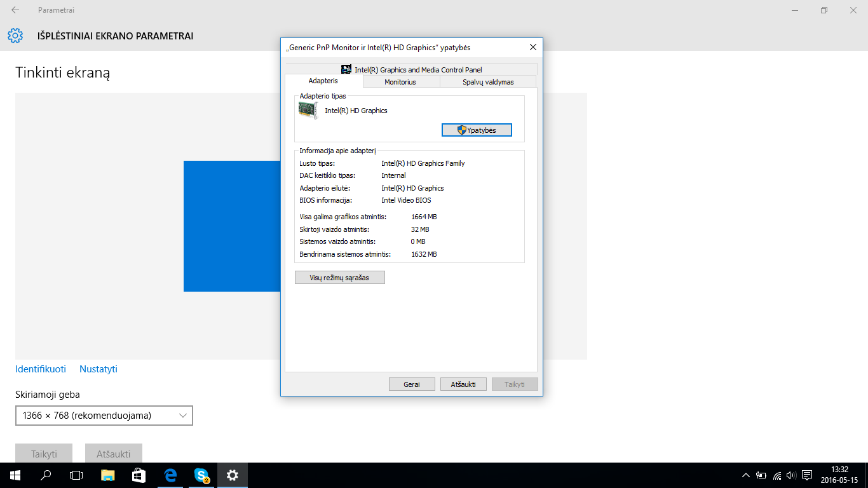Click the back arrow in Parametrai window
The height and width of the screenshot is (488, 868).
pyautogui.click(x=15, y=10)
